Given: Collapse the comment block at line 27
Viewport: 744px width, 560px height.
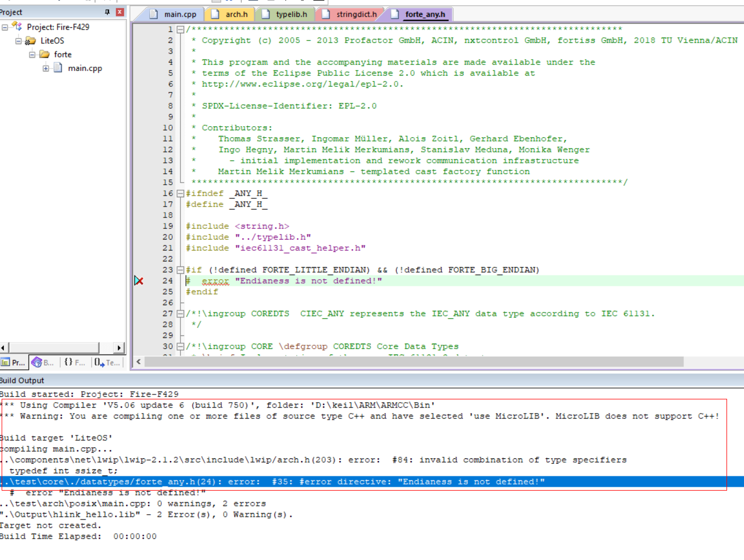Looking at the screenshot, I should coord(180,314).
